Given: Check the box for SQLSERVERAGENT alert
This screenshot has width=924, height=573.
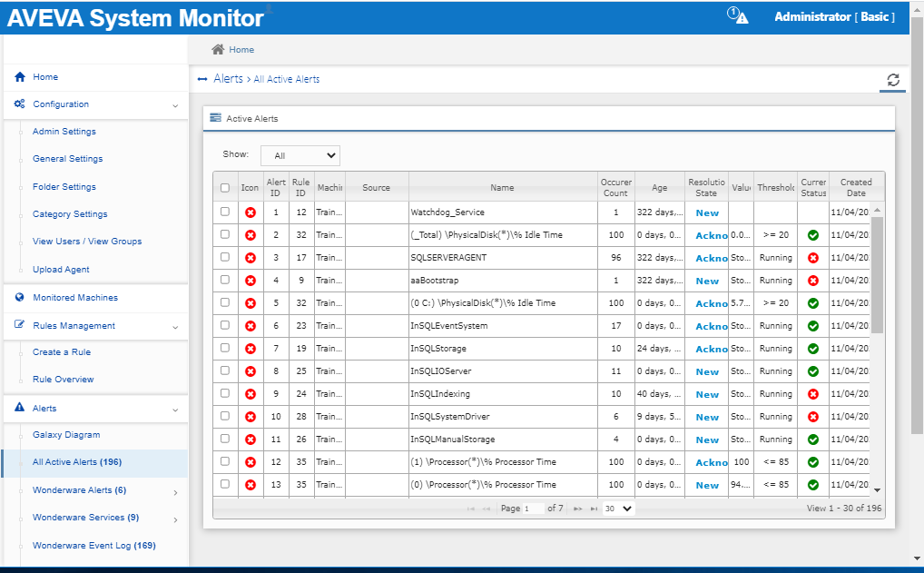Looking at the screenshot, I should 225,256.
